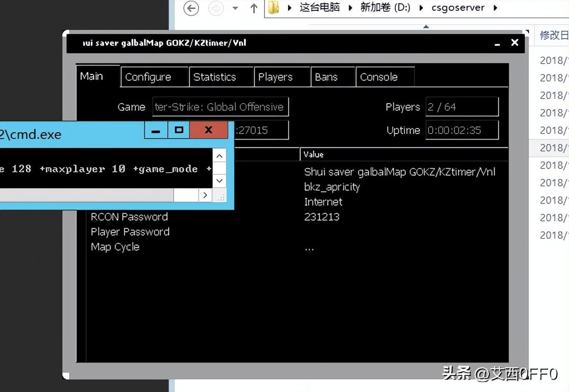Open the recent locations dropdown arrow

[235, 8]
